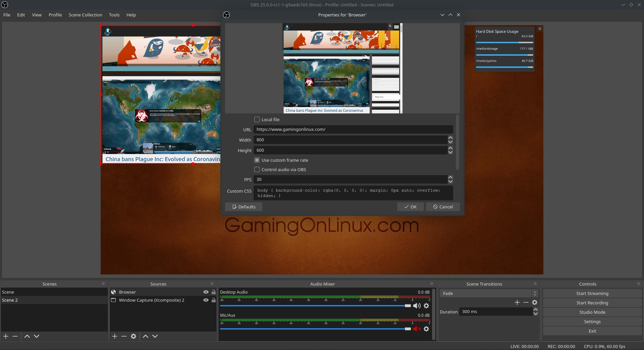Move scene down in Scenes panel
The height and width of the screenshot is (350, 644).
(x=37, y=336)
